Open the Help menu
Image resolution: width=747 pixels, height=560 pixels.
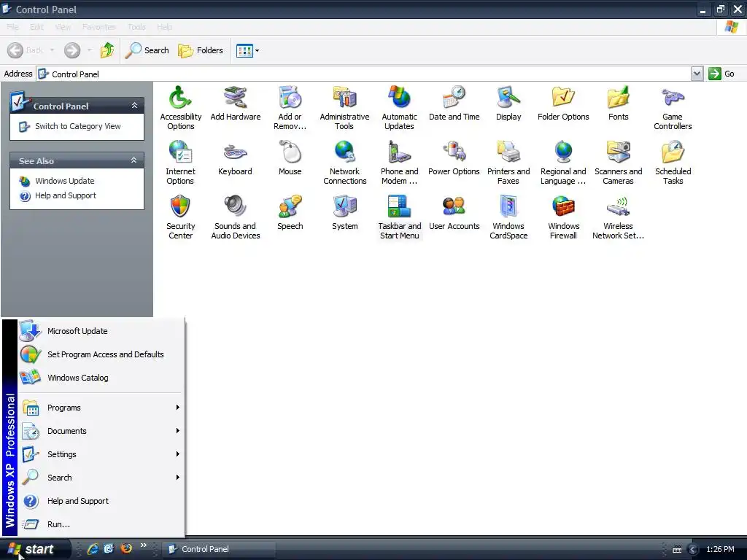[164, 27]
